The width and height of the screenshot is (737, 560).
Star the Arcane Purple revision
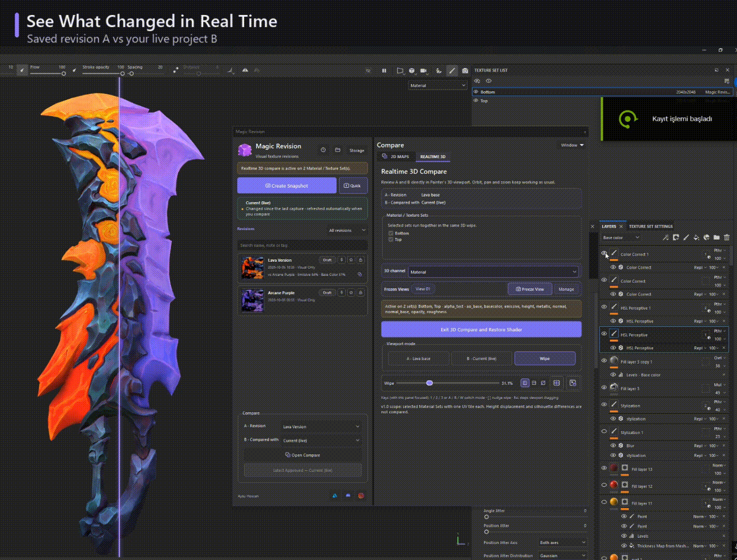pos(351,292)
